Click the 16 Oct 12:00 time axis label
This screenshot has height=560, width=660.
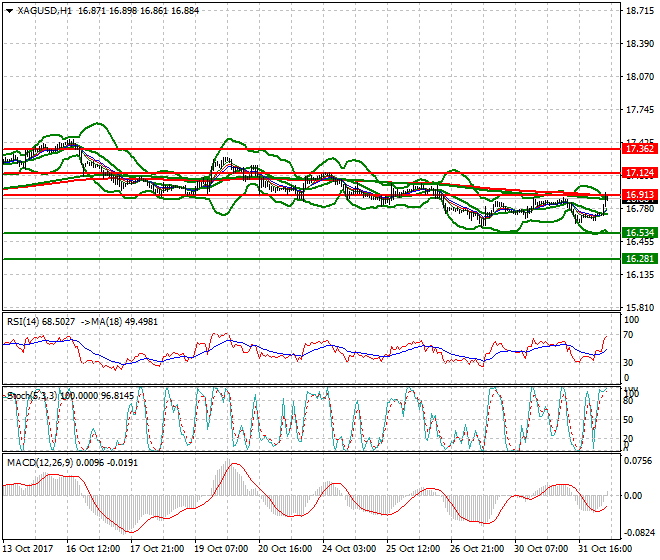[93, 549]
